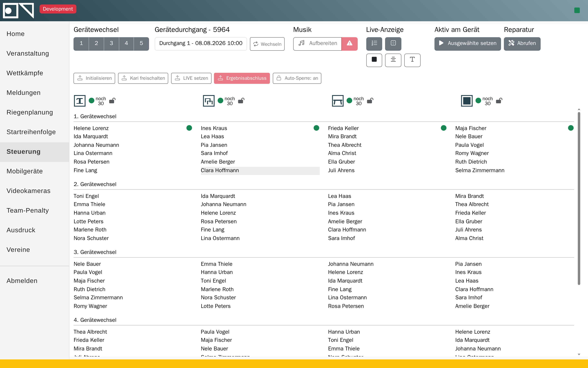Click green status dot beside third apparatus icon

(x=349, y=101)
